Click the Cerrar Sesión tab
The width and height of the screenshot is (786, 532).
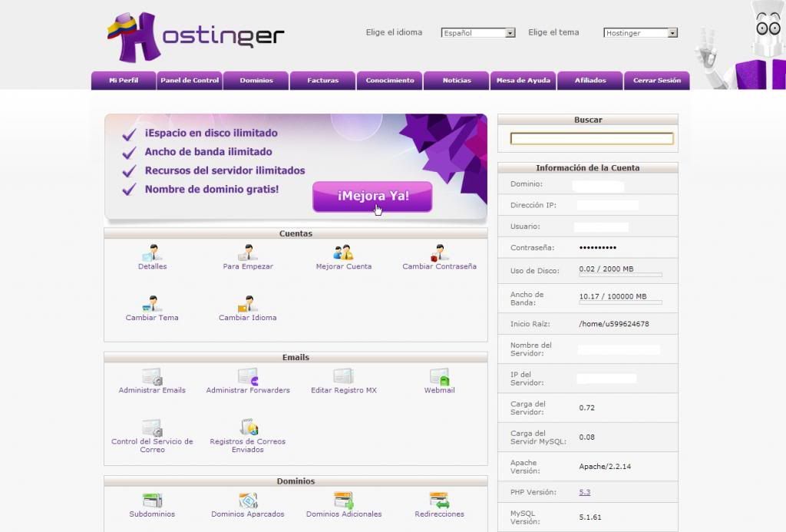coord(657,81)
